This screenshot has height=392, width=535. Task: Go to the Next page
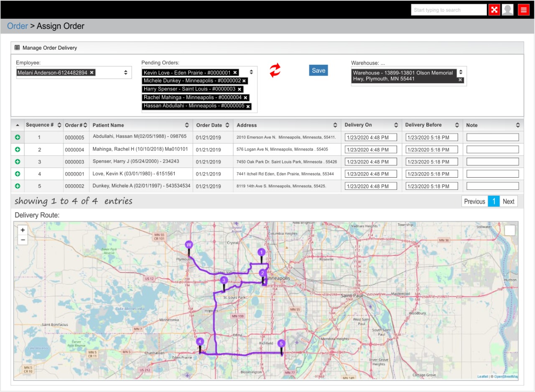click(508, 201)
